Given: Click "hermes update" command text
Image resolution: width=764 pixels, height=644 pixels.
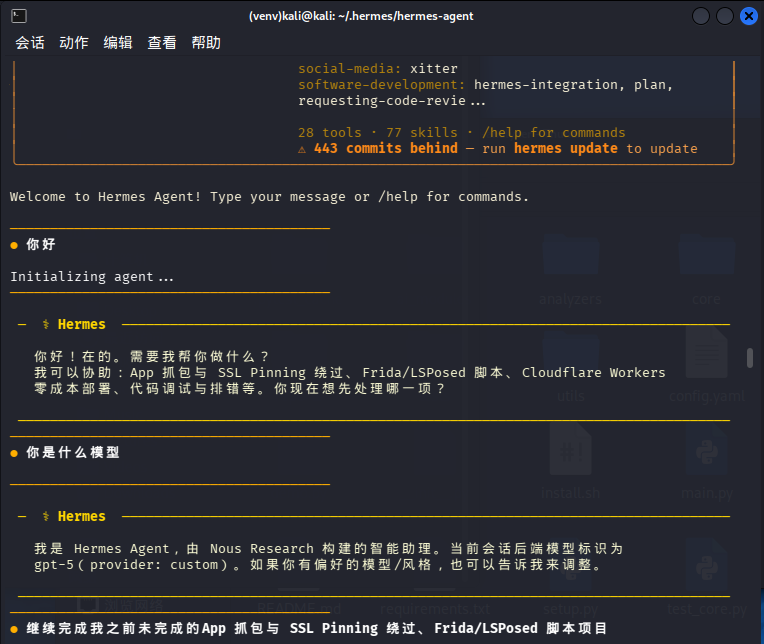Looking at the screenshot, I should coord(566,148).
